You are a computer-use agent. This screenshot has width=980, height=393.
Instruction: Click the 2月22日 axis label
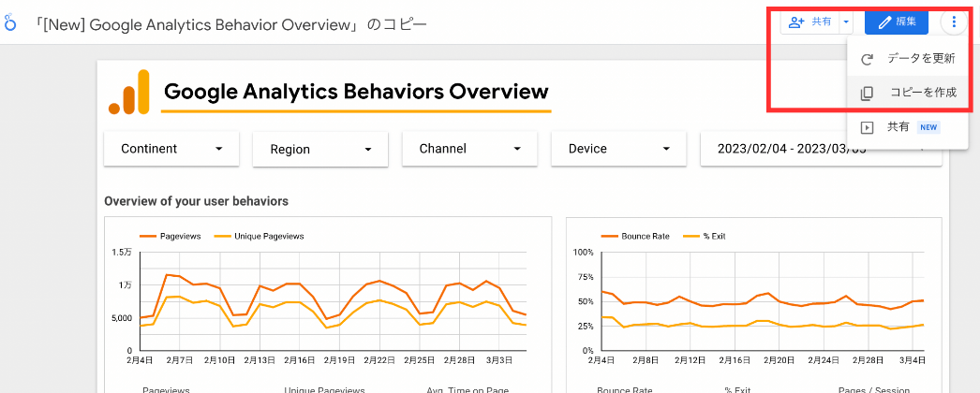[379, 360]
